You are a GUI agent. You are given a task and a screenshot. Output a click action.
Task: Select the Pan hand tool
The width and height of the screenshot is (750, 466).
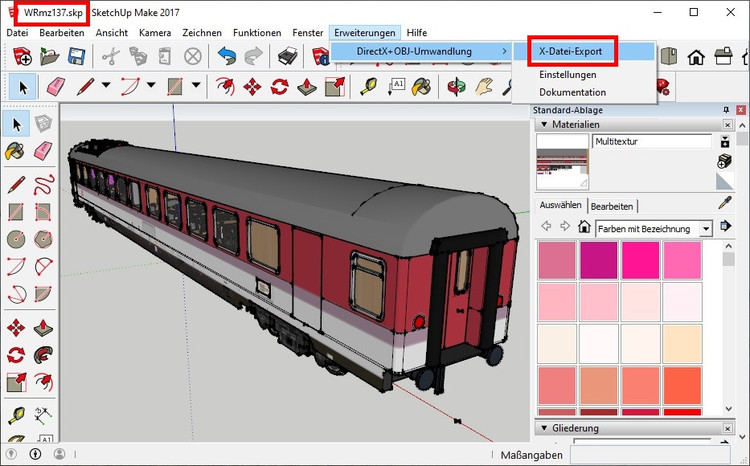click(484, 87)
